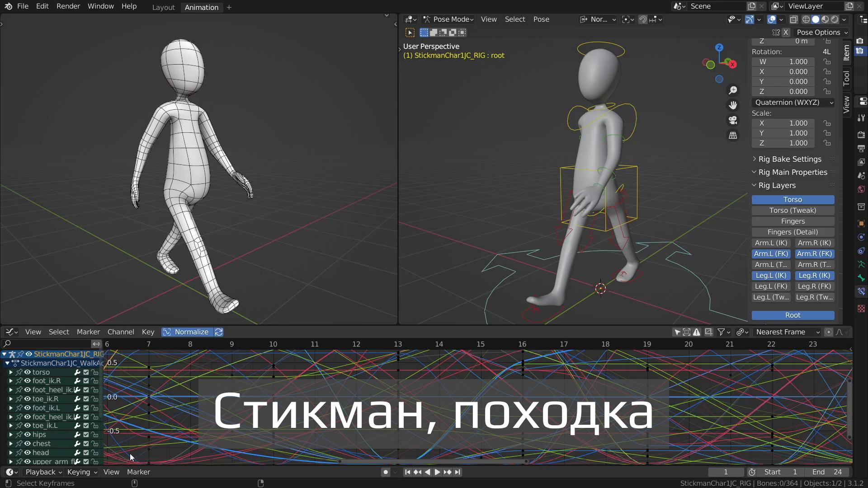
Task: Enable snapping with the magnet icon
Action: pyautogui.click(x=642, y=19)
